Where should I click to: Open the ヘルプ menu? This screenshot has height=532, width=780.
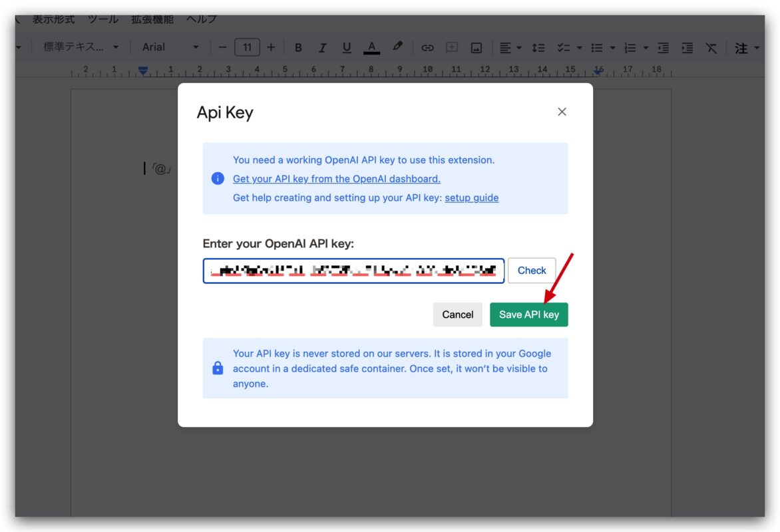pyautogui.click(x=202, y=19)
